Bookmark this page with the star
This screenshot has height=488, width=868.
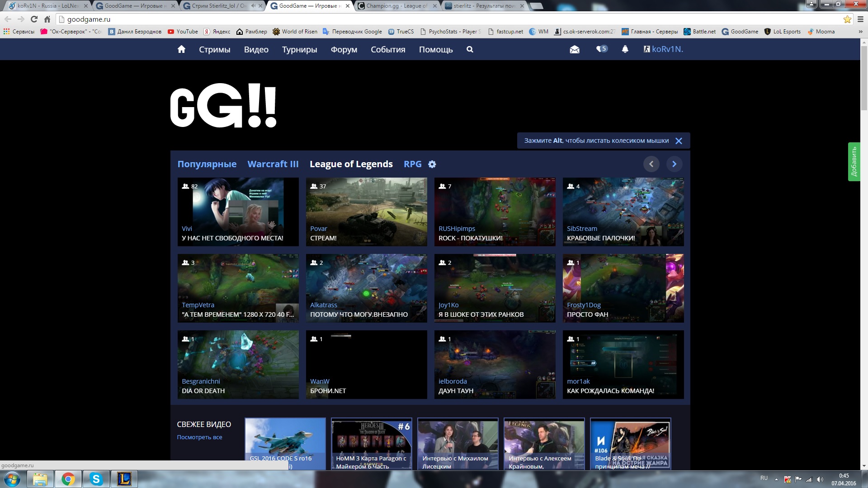(847, 19)
